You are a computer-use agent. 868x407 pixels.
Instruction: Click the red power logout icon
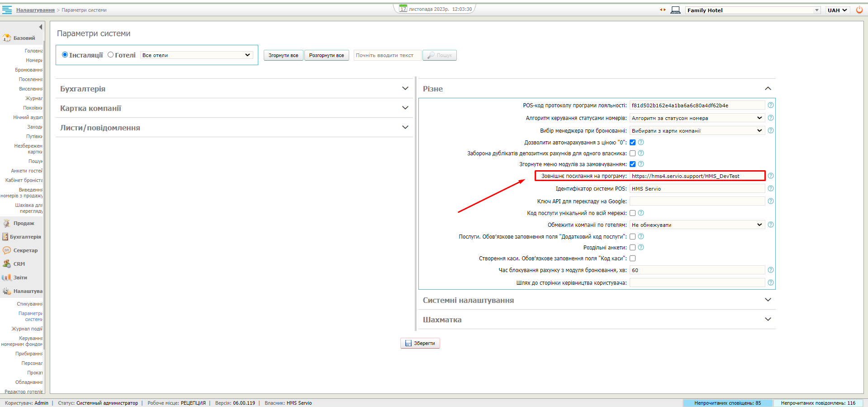click(x=859, y=10)
